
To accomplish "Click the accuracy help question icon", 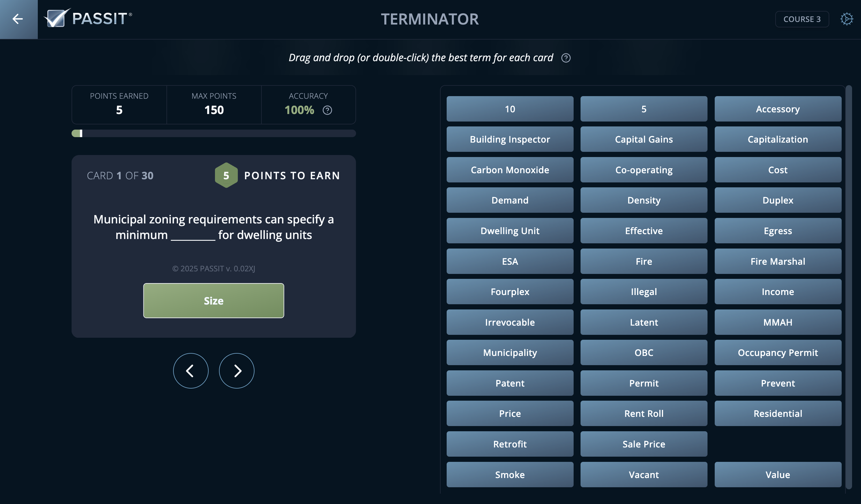I will tap(327, 110).
